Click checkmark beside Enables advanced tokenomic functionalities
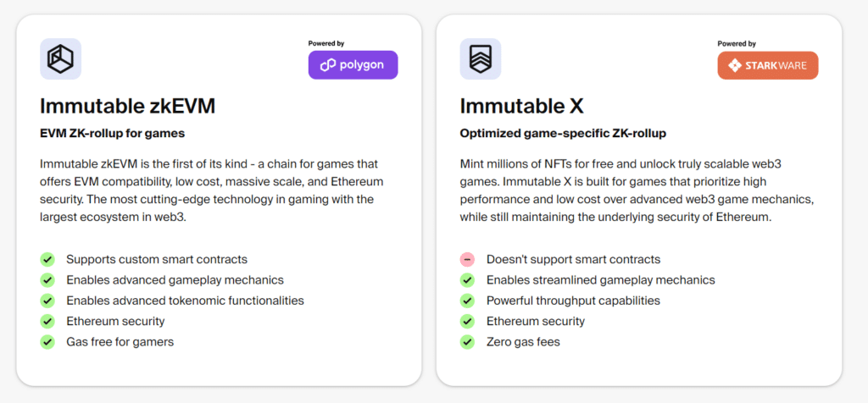 [x=47, y=301]
